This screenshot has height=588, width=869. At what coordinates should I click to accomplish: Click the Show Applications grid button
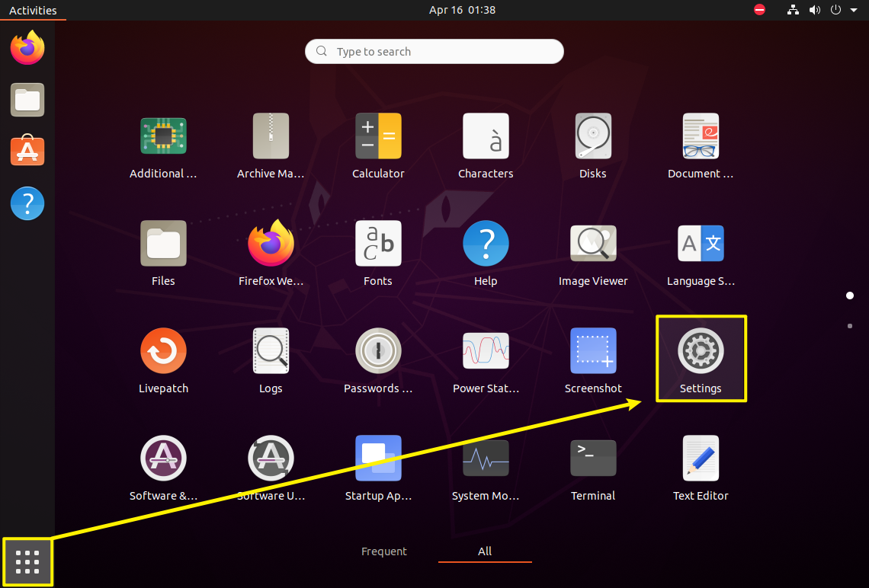click(27, 562)
